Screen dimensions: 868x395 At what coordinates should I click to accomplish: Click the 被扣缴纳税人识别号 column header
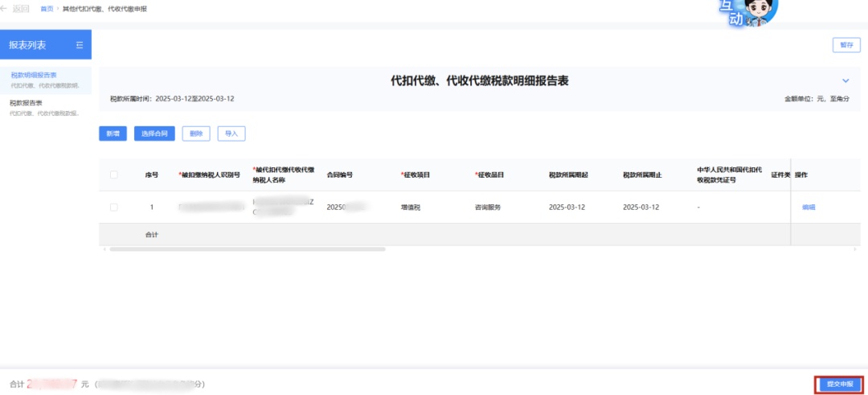(209, 175)
